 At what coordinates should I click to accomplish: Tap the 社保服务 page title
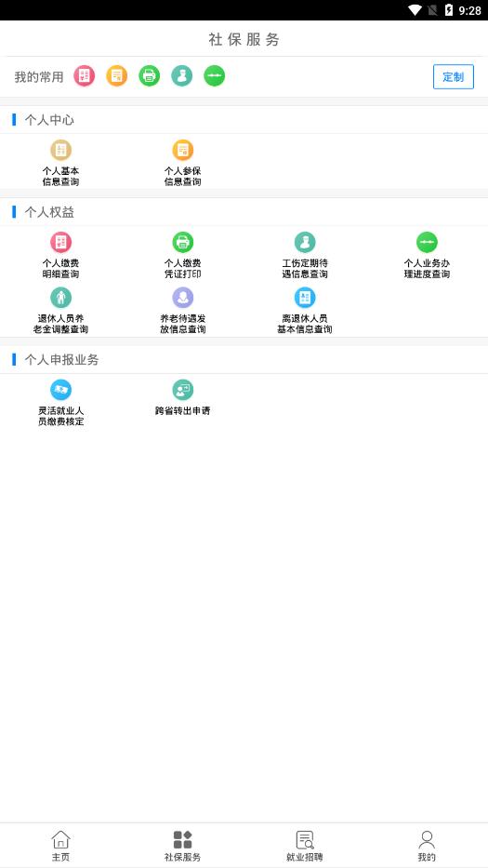coord(244,39)
